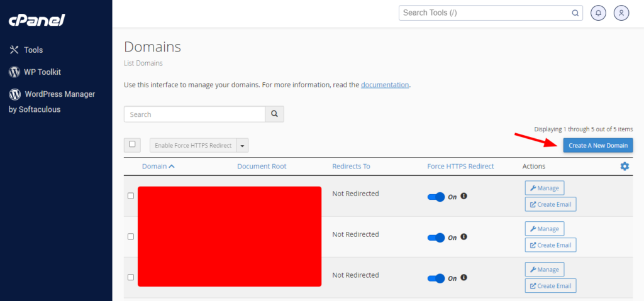Check the first domain row checkbox
The image size is (644, 301).
click(x=131, y=196)
